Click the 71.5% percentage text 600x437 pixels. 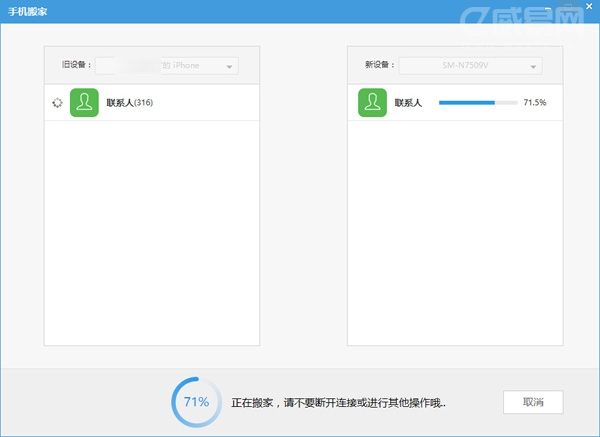(535, 102)
